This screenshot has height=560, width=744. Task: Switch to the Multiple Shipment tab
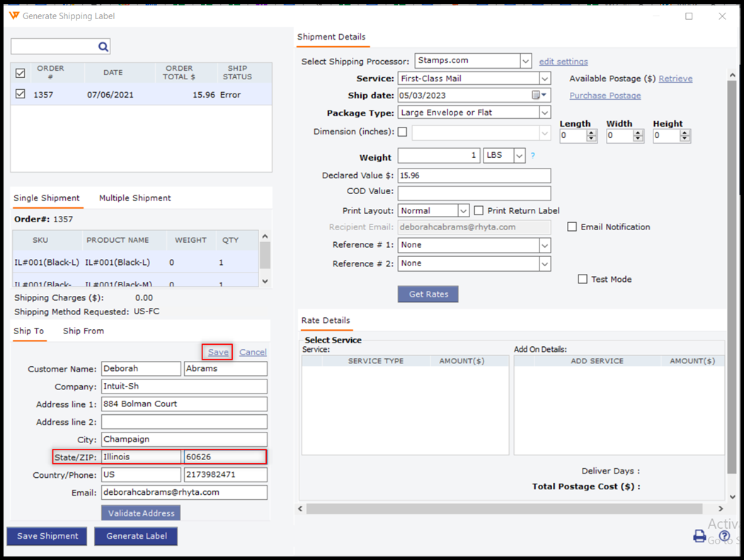[135, 198]
